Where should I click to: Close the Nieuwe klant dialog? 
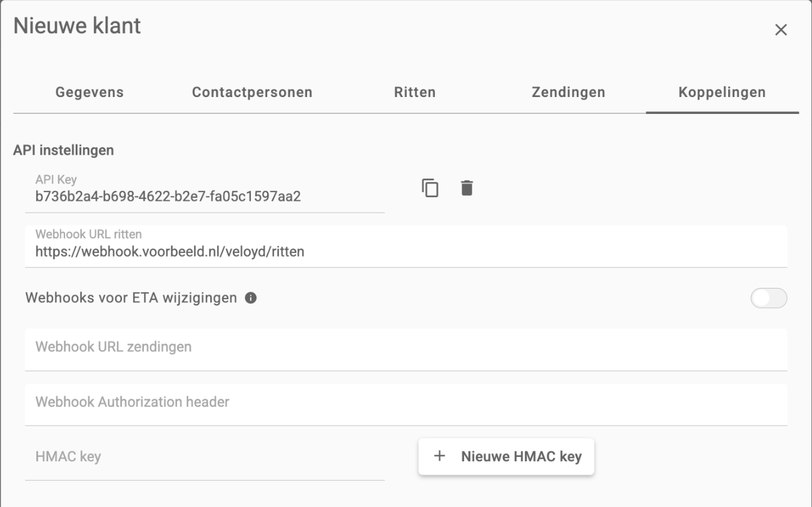[781, 30]
